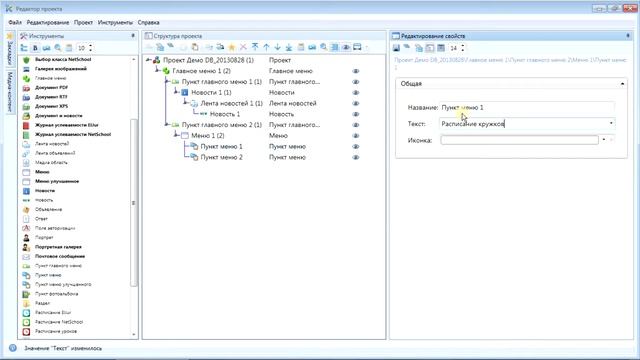Select Новости in the tools list
Viewport: 640px width, 360px height.
45,191
